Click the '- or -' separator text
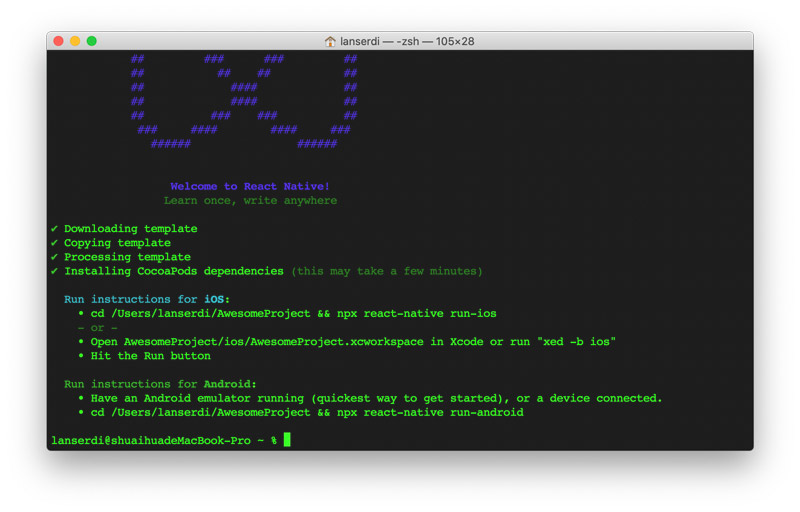 (x=97, y=328)
